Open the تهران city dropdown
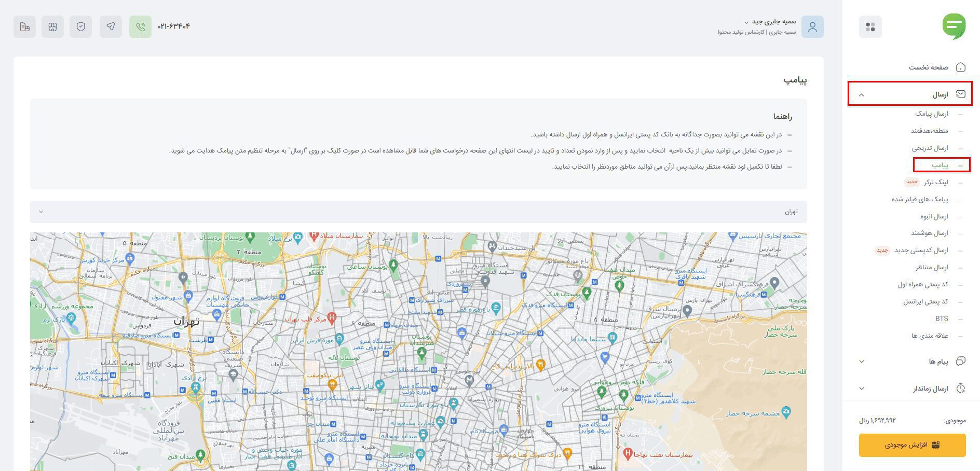 [x=418, y=212]
